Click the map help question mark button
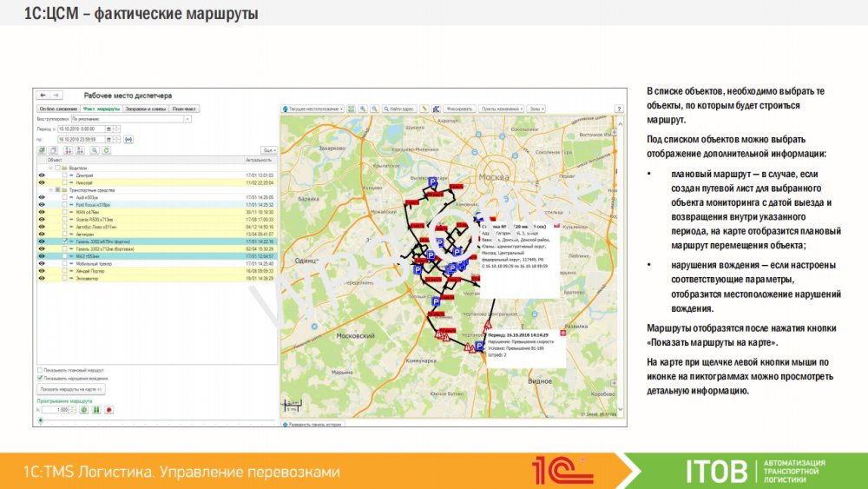The width and height of the screenshot is (868, 489). click(619, 109)
